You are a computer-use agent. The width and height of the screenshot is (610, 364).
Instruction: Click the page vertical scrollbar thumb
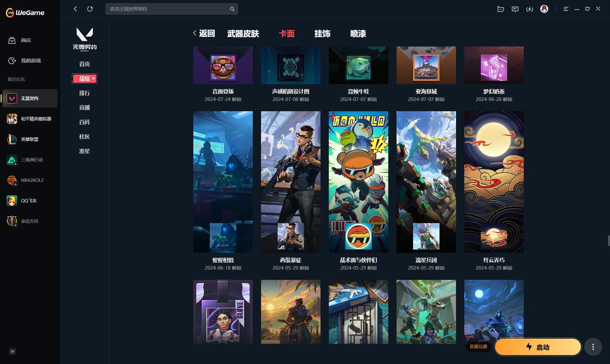[608, 240]
